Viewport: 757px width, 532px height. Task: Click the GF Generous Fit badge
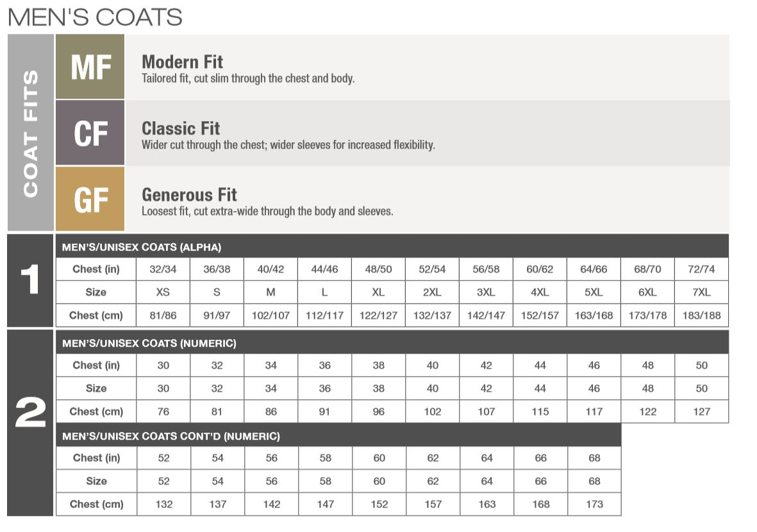point(90,199)
